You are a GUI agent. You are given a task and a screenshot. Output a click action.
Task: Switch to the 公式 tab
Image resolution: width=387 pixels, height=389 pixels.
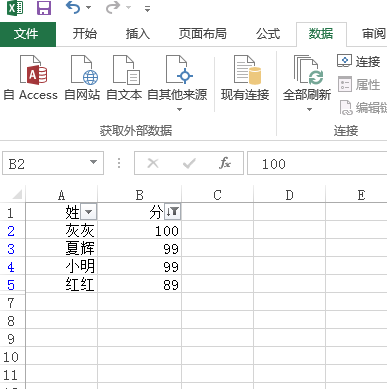click(268, 34)
